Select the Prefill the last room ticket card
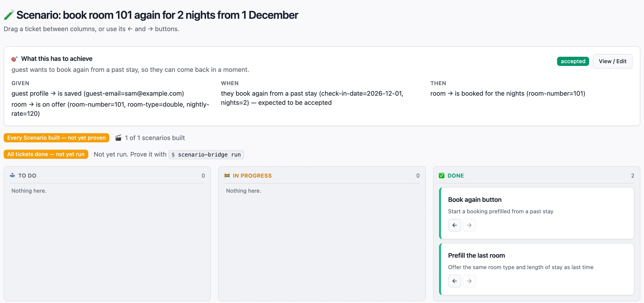This screenshot has width=644, height=303. tap(537, 269)
